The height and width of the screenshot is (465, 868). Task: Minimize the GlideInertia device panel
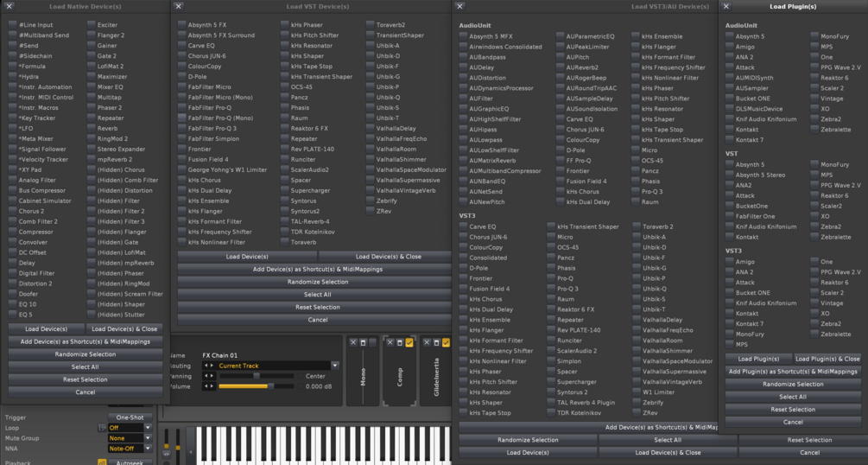[x=436, y=343]
